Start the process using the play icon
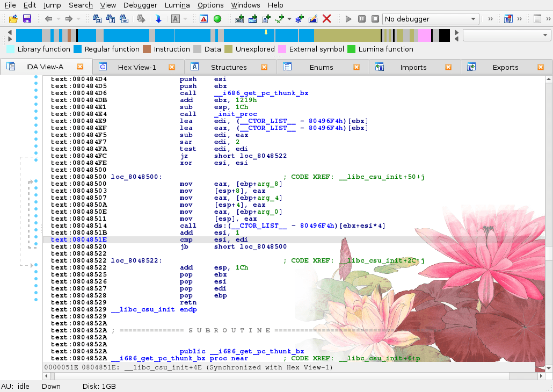The image size is (553, 392). point(348,18)
